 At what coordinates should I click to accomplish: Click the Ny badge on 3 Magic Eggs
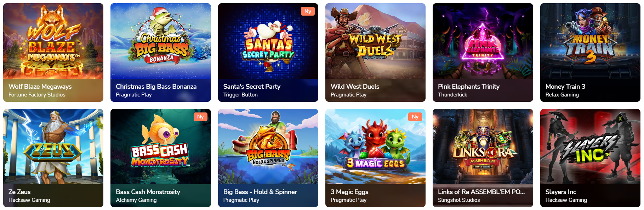[415, 117]
